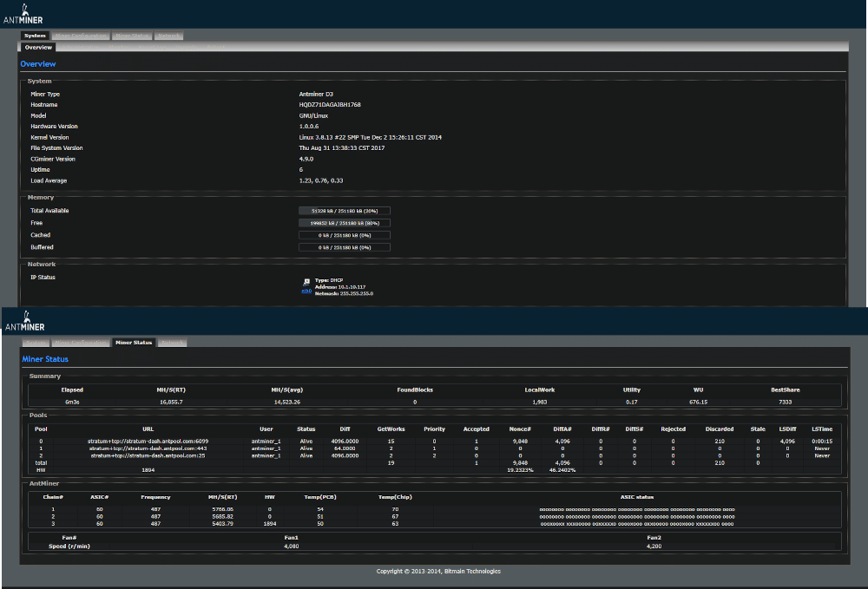Viewport: 868px width, 589px height.
Task: Click the IP Status label
Action: tap(43, 278)
